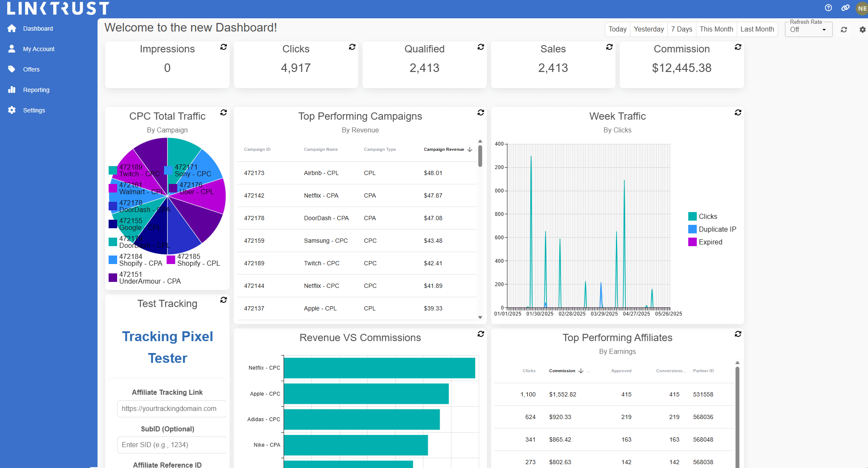868x468 pixels.
Task: Click campaign ID 472159 cell
Action: coord(254,241)
